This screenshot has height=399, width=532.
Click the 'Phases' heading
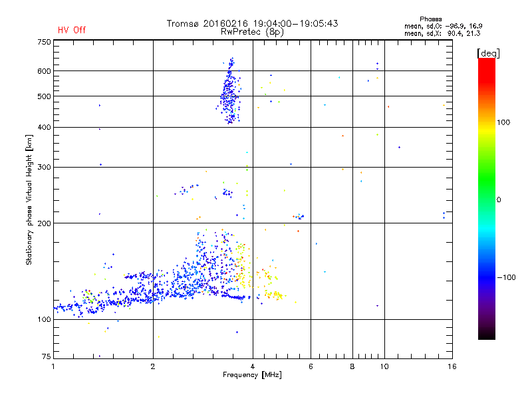point(430,19)
